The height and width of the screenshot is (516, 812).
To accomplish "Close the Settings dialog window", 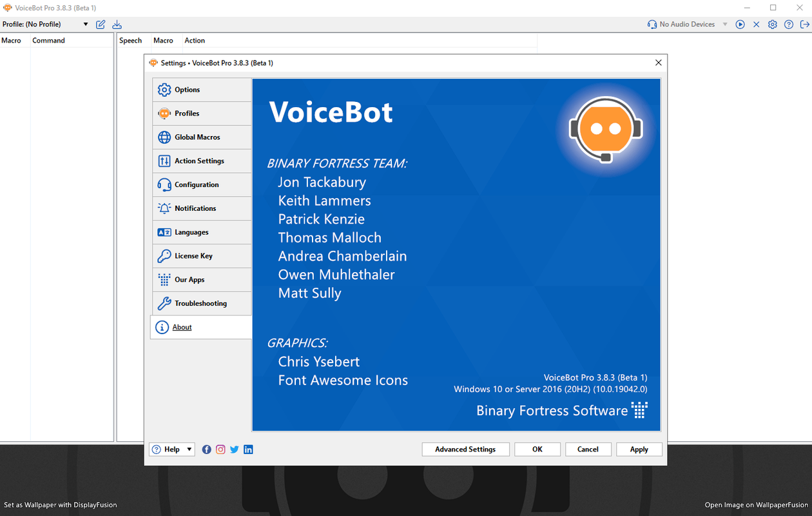I will 658,63.
